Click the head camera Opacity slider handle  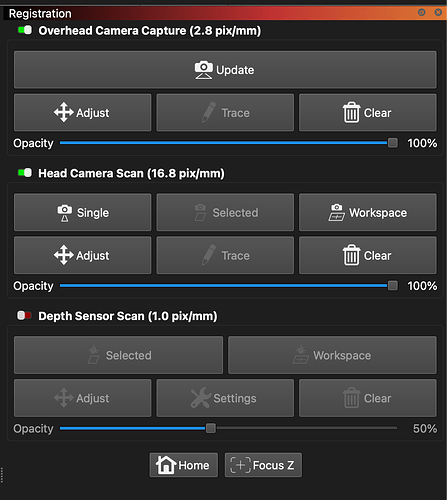[x=393, y=286]
